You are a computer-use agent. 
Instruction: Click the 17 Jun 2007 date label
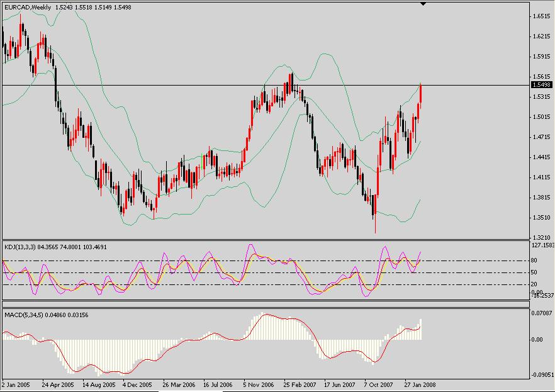[340, 385]
